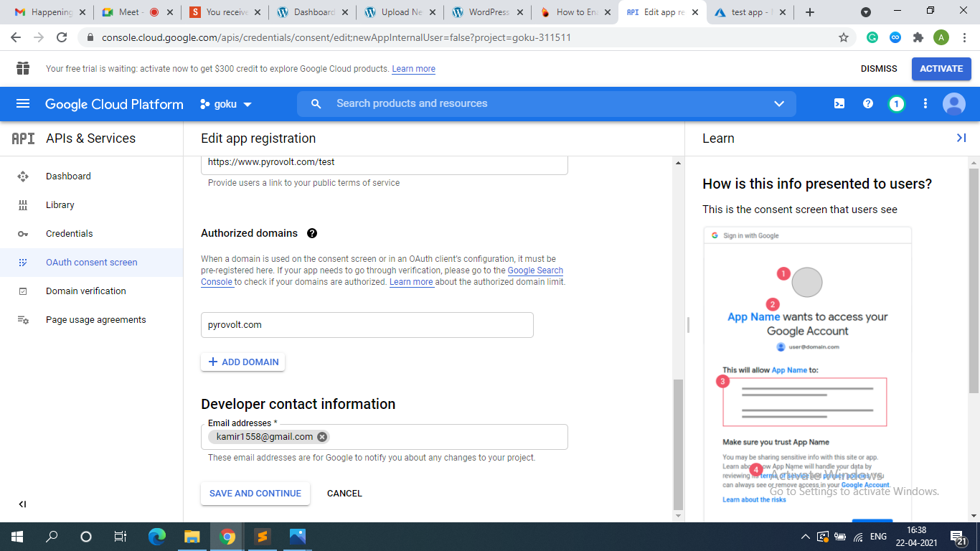Click the pyrovolt.com authorized domain field

click(x=367, y=325)
